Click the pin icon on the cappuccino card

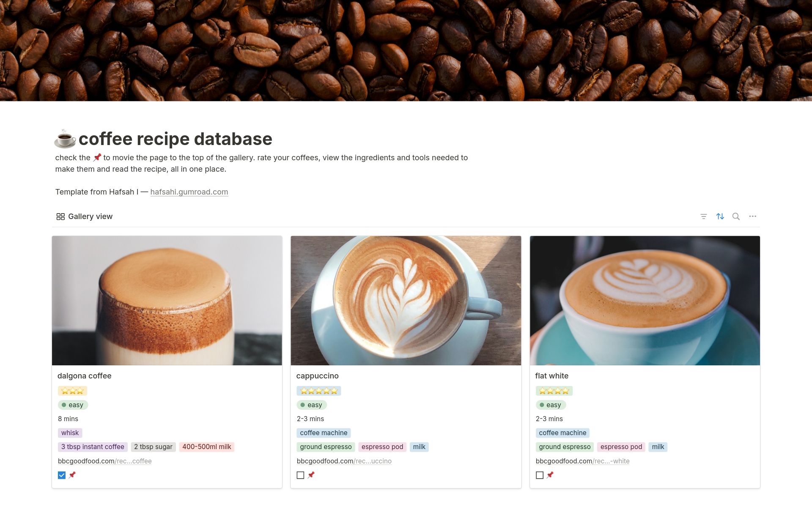pos(311,475)
